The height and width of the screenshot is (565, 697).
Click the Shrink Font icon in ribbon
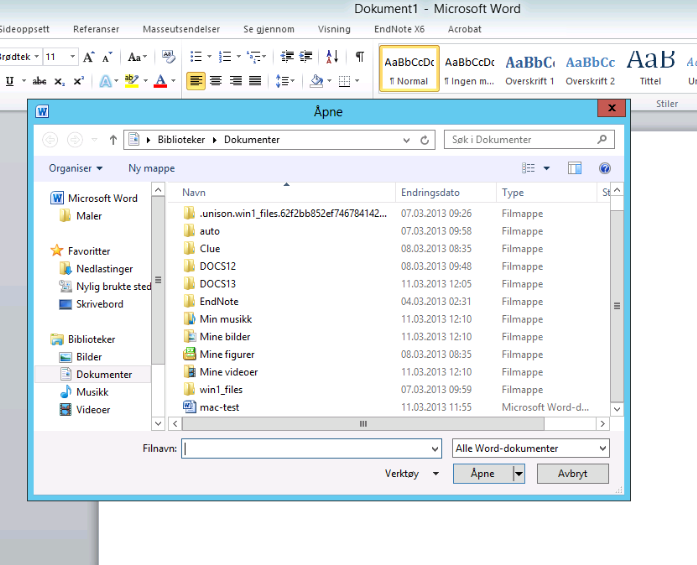click(x=107, y=57)
